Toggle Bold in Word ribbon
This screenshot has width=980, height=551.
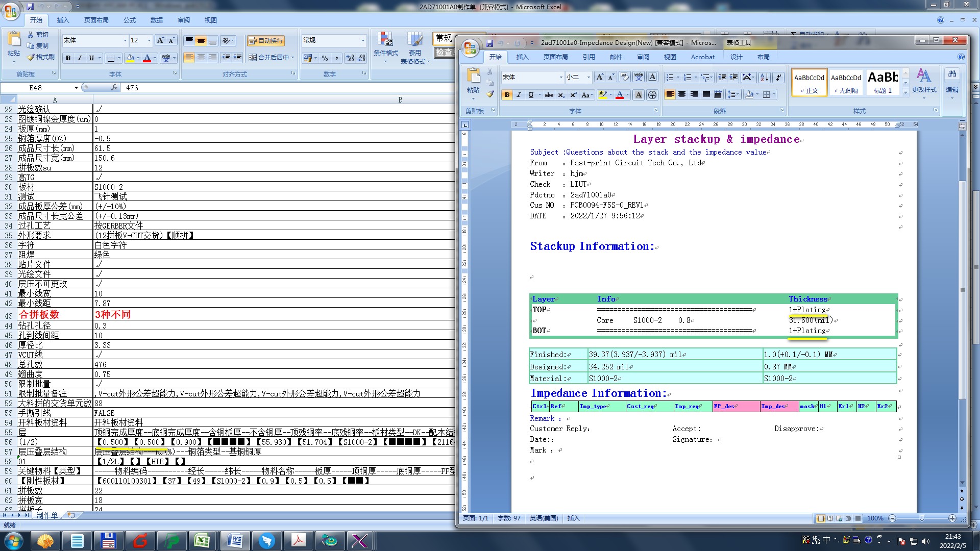pyautogui.click(x=507, y=95)
